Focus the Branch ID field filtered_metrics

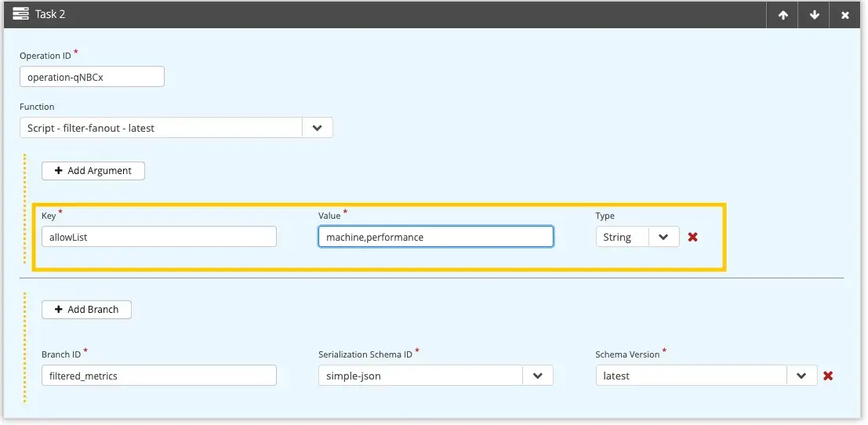click(159, 376)
